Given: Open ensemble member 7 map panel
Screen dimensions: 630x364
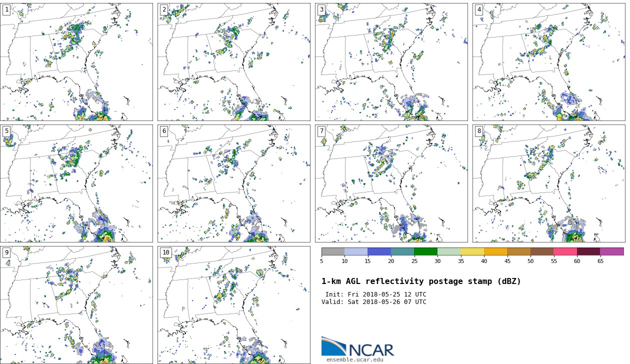Looking at the screenshot, I should click(x=391, y=183).
